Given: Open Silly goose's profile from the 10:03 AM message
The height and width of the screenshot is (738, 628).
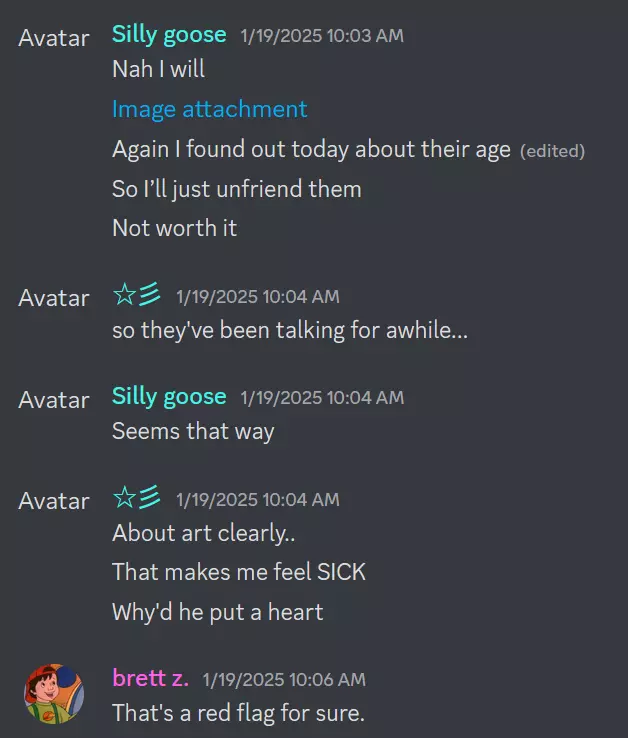Looking at the screenshot, I should pos(169,34).
